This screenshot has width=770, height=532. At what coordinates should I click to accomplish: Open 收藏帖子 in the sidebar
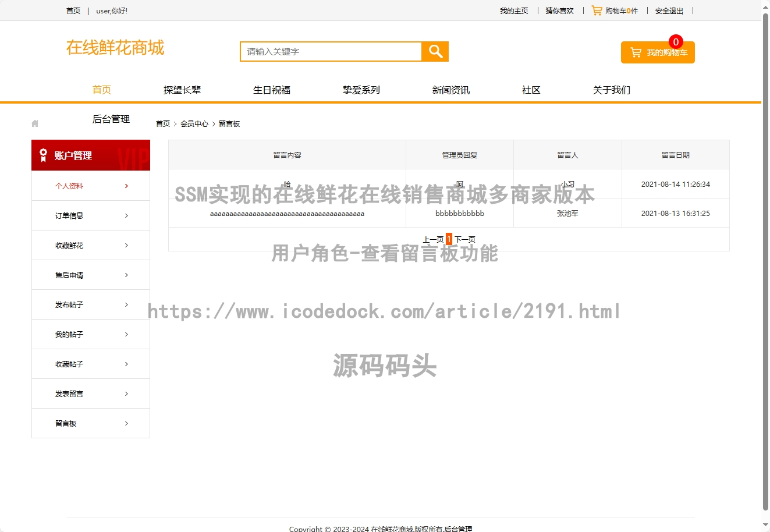69,364
